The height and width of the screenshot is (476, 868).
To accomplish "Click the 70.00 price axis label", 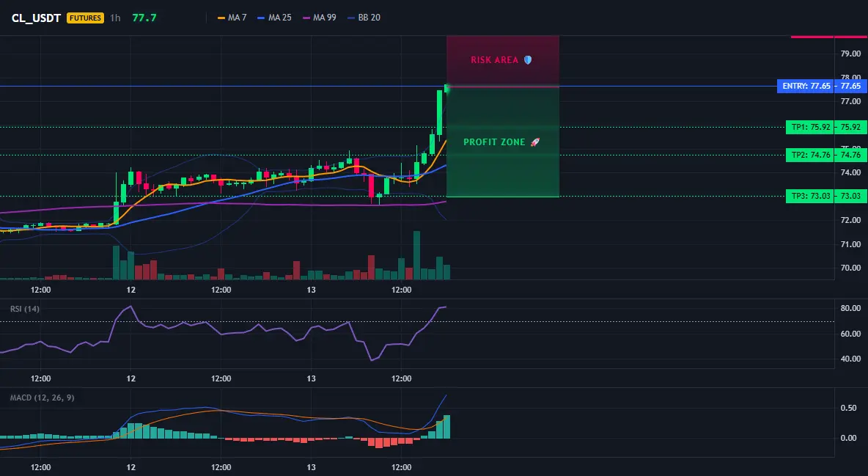I will (851, 268).
